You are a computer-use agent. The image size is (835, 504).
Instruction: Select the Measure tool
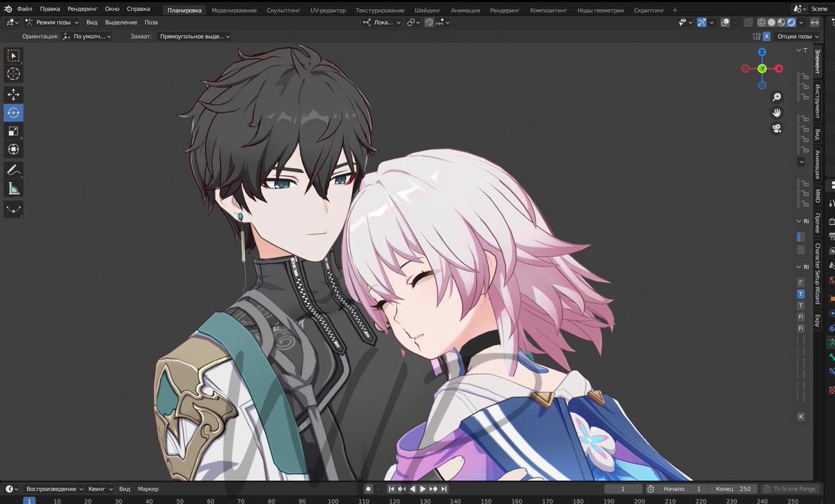coord(14,188)
